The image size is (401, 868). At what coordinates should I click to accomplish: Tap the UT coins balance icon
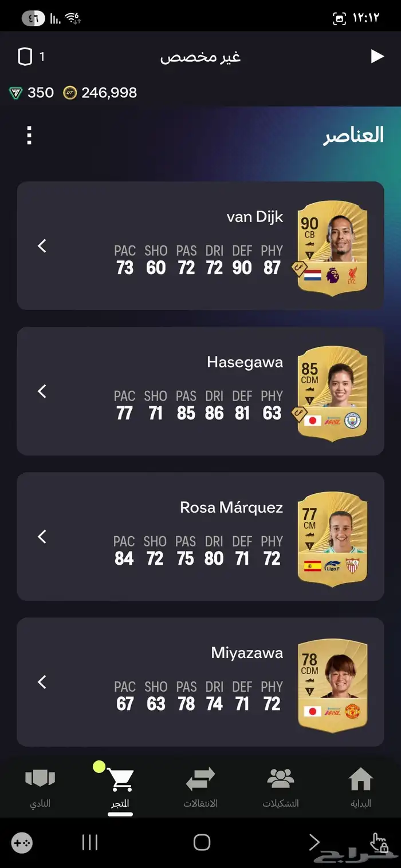70,93
